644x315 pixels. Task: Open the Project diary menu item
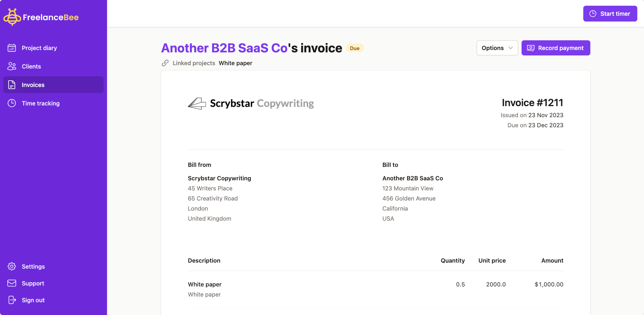click(39, 48)
